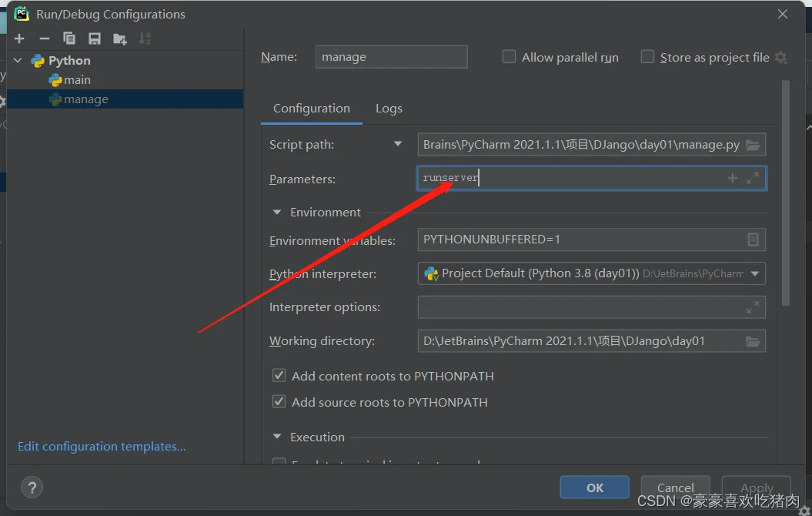The height and width of the screenshot is (516, 812).
Task: Switch to the Logs tab
Action: tap(389, 109)
